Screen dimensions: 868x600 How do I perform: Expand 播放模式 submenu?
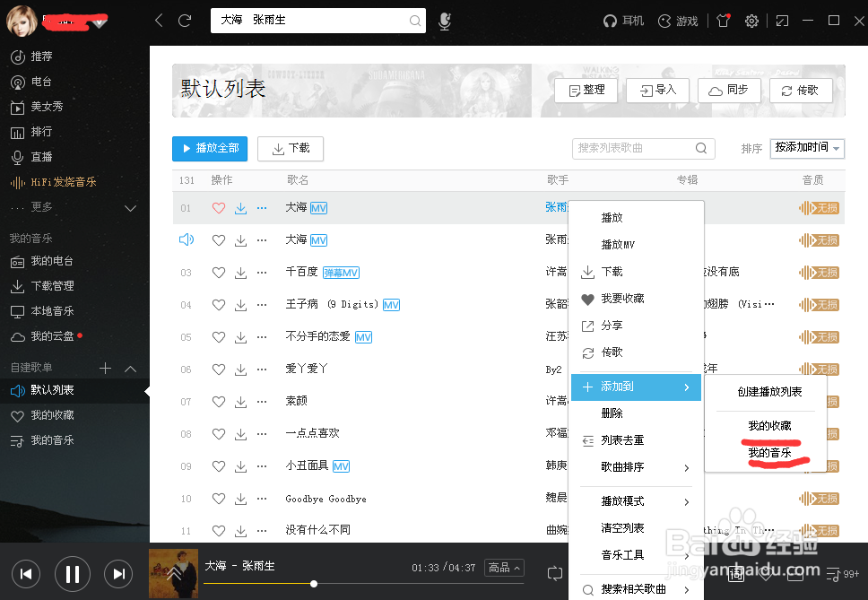tap(637, 501)
